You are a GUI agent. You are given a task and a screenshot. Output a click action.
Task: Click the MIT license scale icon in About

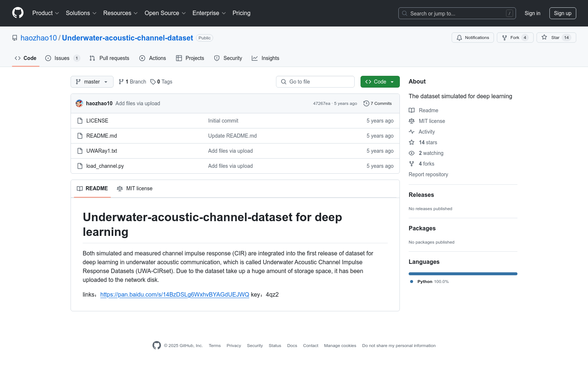412,121
